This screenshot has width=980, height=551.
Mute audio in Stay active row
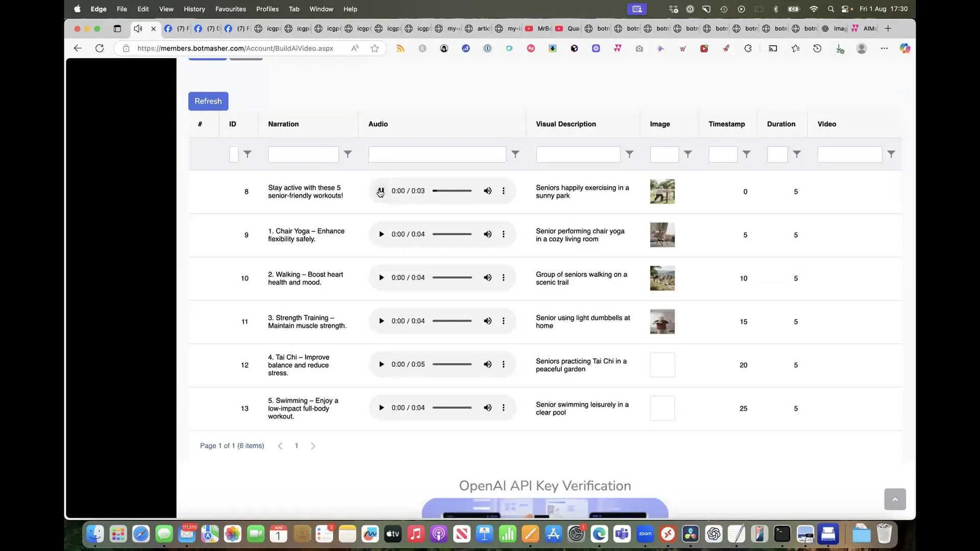488,191
